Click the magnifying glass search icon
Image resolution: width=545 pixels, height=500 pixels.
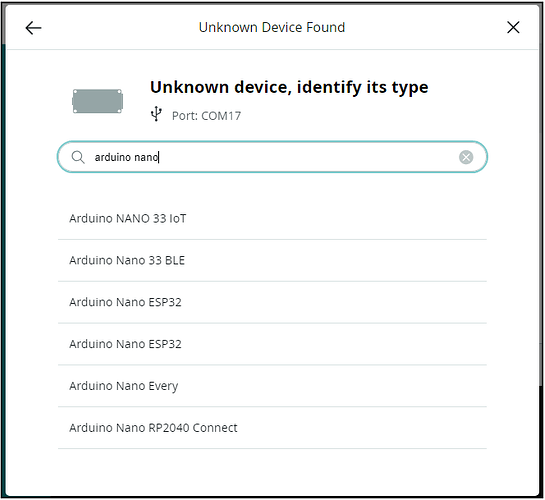78,157
